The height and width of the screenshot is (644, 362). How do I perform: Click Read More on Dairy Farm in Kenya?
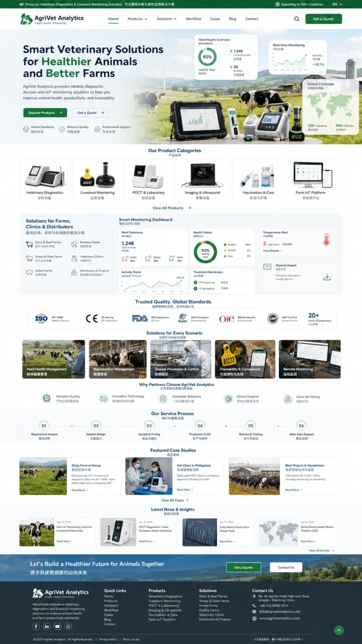point(80,490)
